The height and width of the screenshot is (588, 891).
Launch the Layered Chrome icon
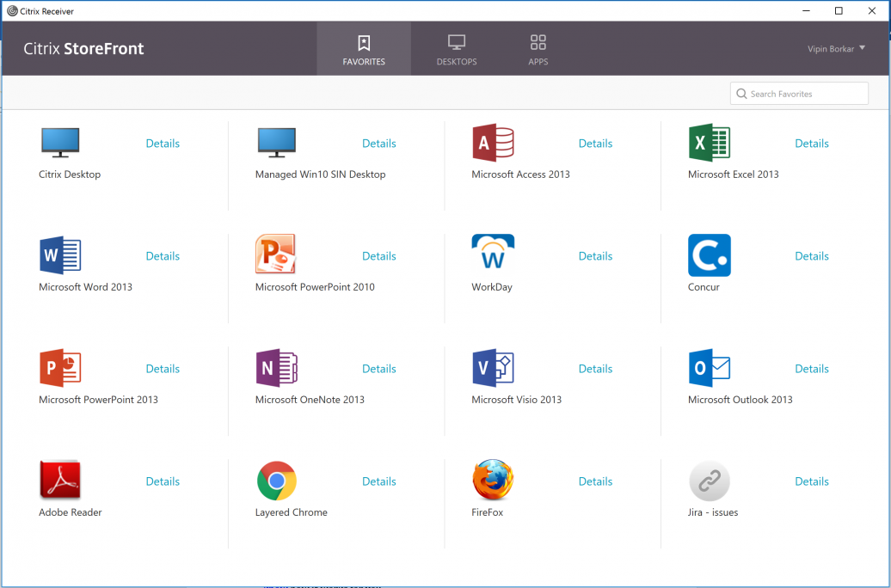(x=277, y=481)
